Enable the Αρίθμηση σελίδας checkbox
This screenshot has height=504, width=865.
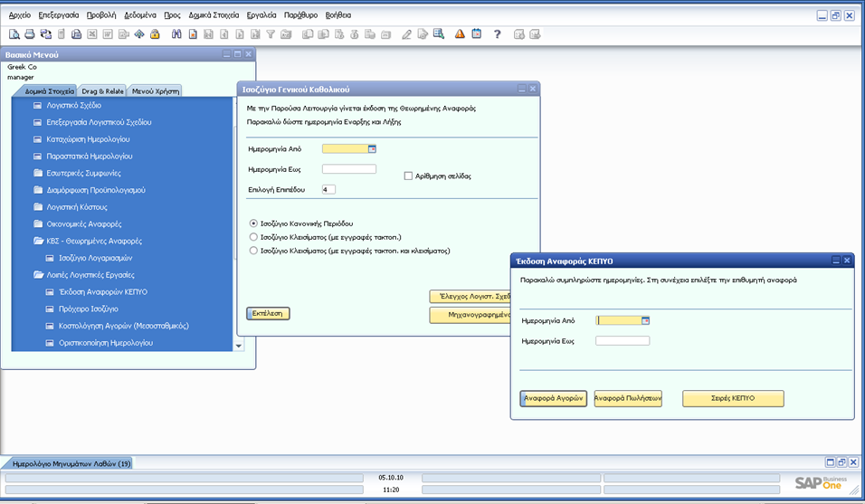click(x=408, y=176)
